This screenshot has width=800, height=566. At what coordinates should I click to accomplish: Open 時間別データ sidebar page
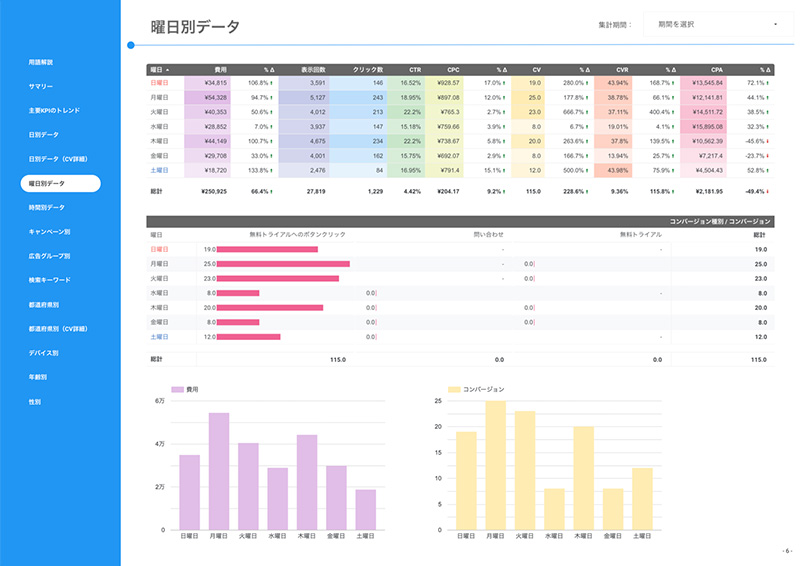click(x=47, y=207)
